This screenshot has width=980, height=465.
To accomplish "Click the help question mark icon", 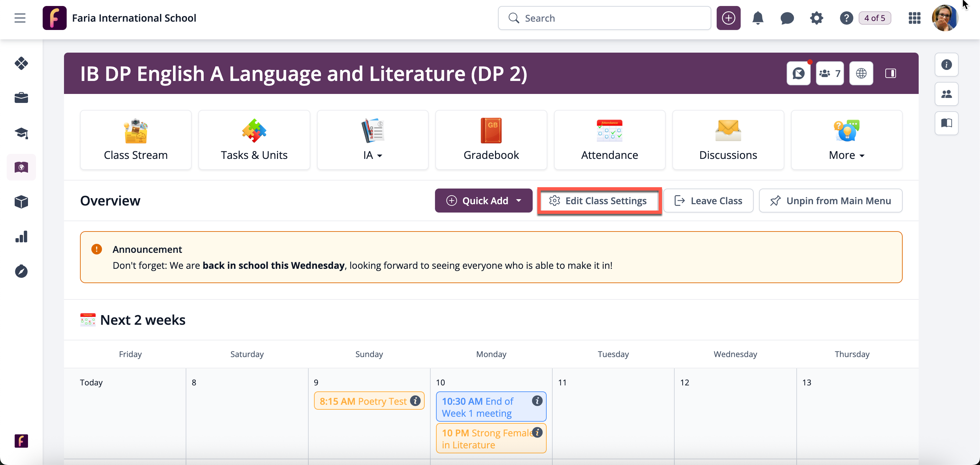I will pos(846,18).
